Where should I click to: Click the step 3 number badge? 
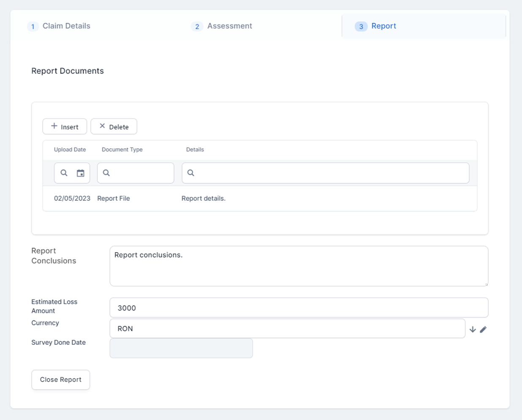pos(361,27)
